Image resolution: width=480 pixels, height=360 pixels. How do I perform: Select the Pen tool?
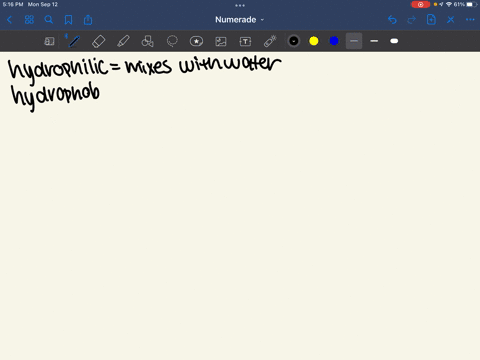click(x=74, y=41)
